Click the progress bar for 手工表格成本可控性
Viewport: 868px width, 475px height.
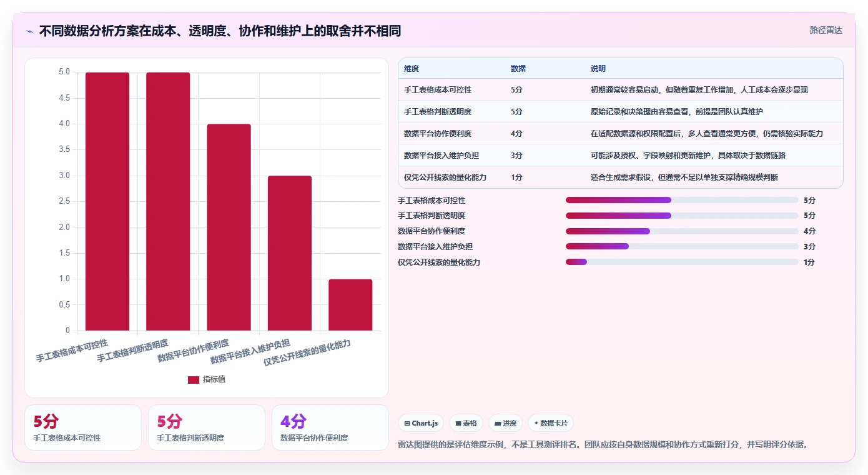click(x=682, y=200)
